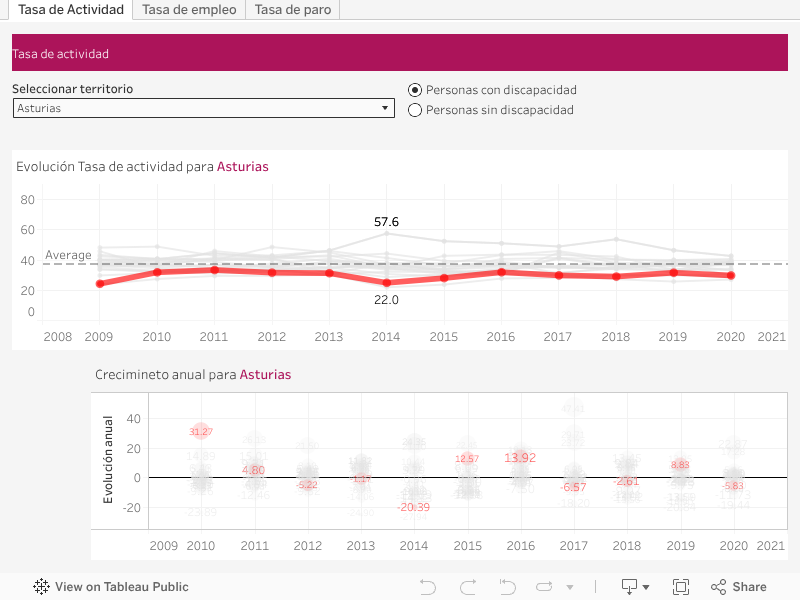800x600 pixels.
Task: Click the 31.27 growth bubble for 2010
Action: pos(201,431)
